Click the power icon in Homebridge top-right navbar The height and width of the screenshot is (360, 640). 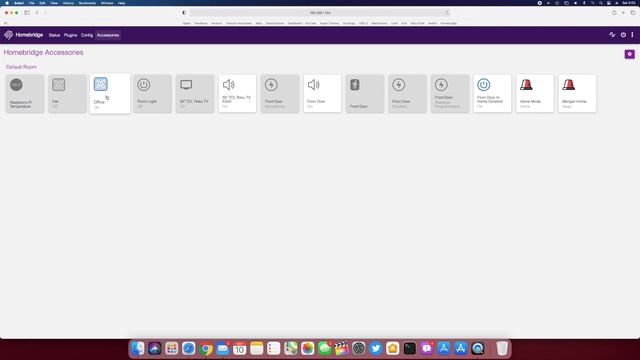pos(623,35)
